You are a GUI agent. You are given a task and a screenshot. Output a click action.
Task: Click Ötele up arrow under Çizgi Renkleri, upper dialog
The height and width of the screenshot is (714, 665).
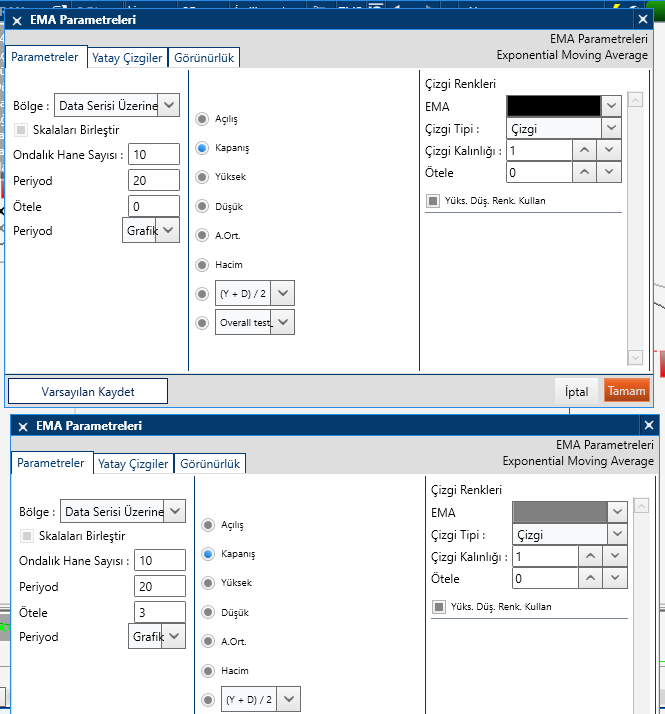tap(586, 173)
